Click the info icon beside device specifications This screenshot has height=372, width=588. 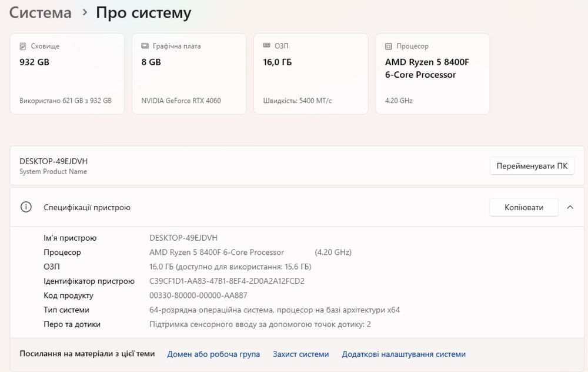(26, 207)
